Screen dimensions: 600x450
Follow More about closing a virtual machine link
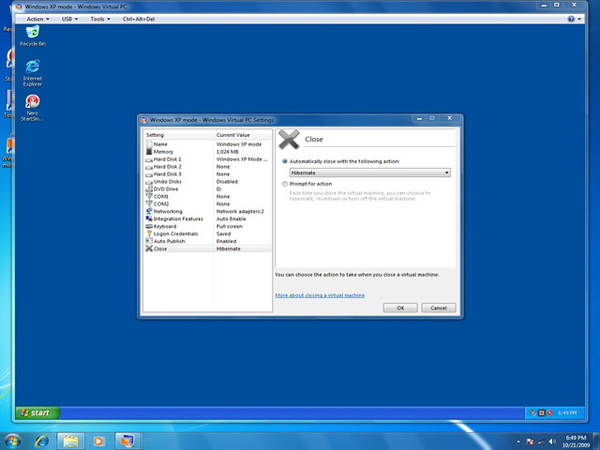pos(320,295)
